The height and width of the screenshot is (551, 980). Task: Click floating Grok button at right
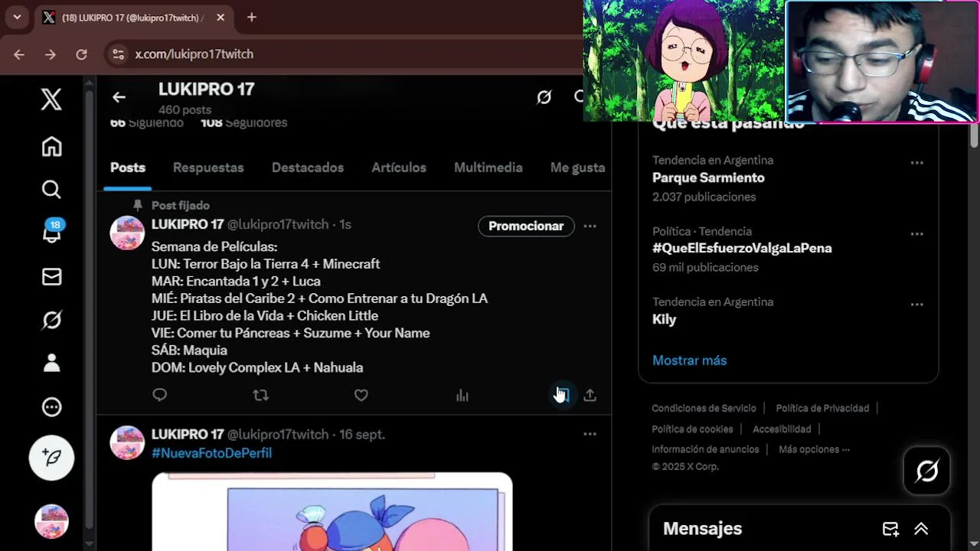tap(926, 471)
